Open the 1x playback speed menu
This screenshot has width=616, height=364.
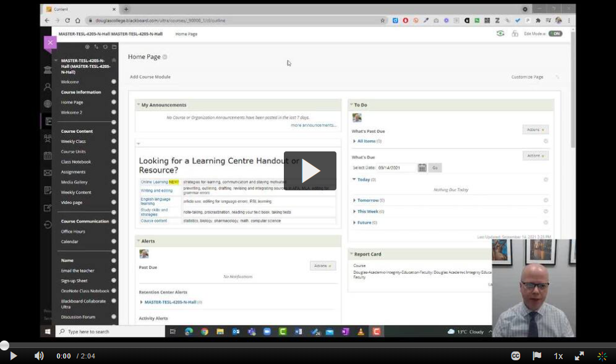(x=558, y=356)
